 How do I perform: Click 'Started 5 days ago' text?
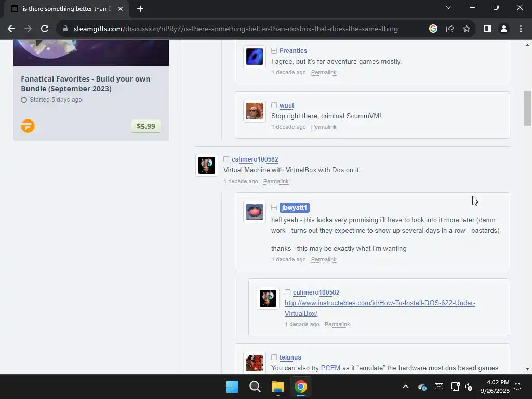tap(56, 100)
